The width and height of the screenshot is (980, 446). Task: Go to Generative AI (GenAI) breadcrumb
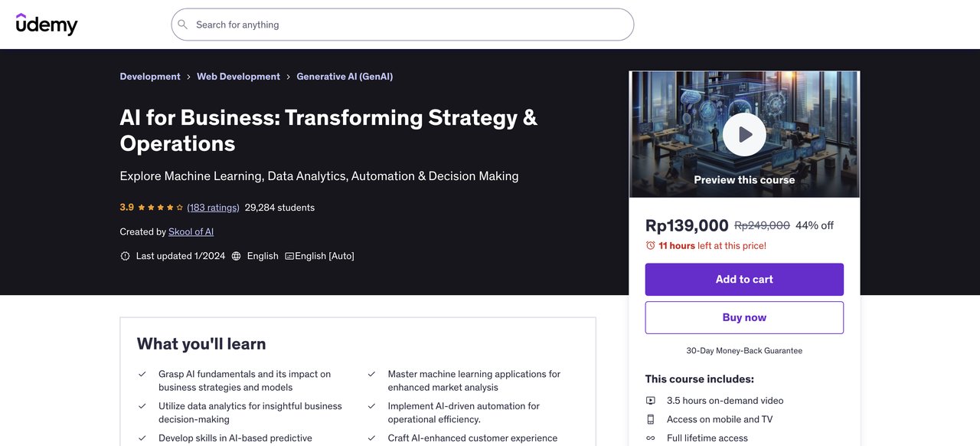pyautogui.click(x=345, y=77)
